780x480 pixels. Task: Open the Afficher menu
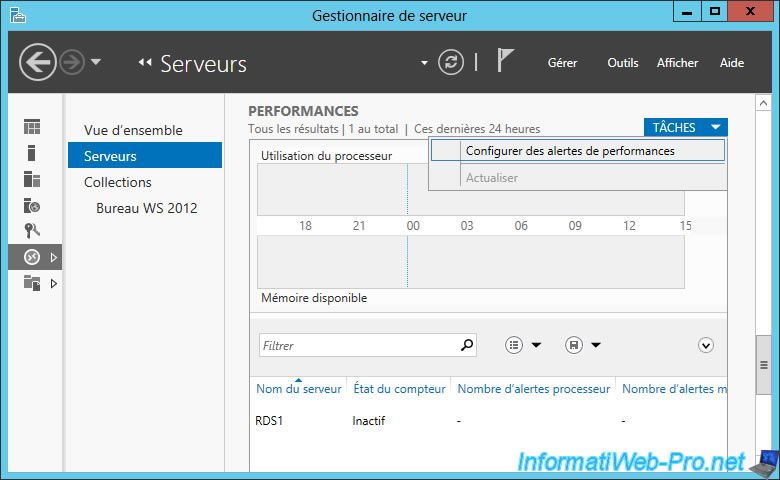[x=677, y=63]
